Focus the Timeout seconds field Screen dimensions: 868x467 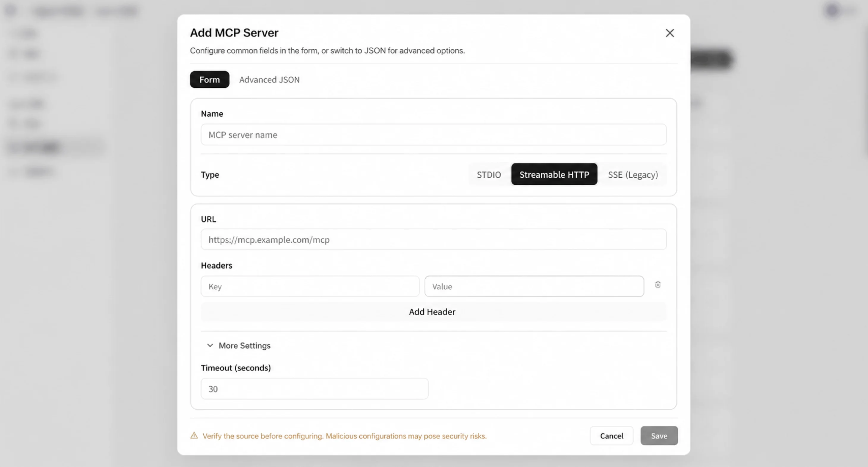(x=315, y=389)
